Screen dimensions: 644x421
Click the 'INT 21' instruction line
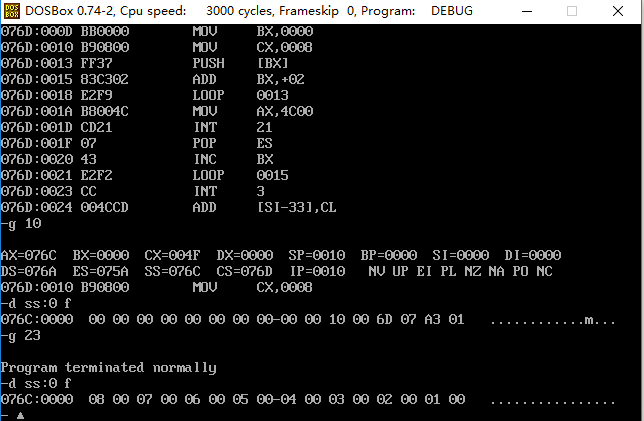tap(136, 127)
